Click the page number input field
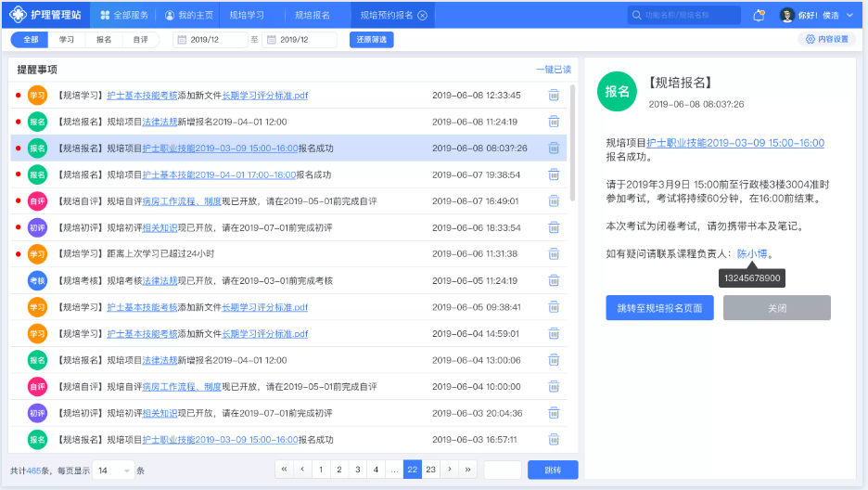Screen dimensions: 868x490 502,470
